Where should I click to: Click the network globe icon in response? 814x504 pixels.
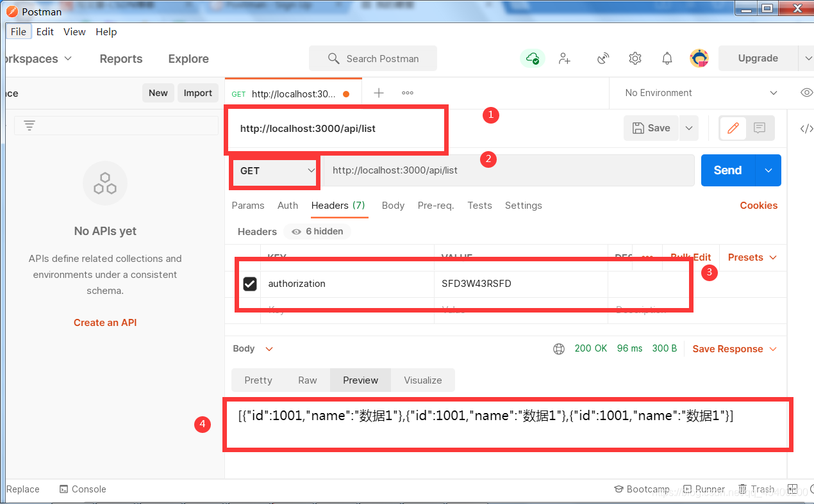click(559, 349)
